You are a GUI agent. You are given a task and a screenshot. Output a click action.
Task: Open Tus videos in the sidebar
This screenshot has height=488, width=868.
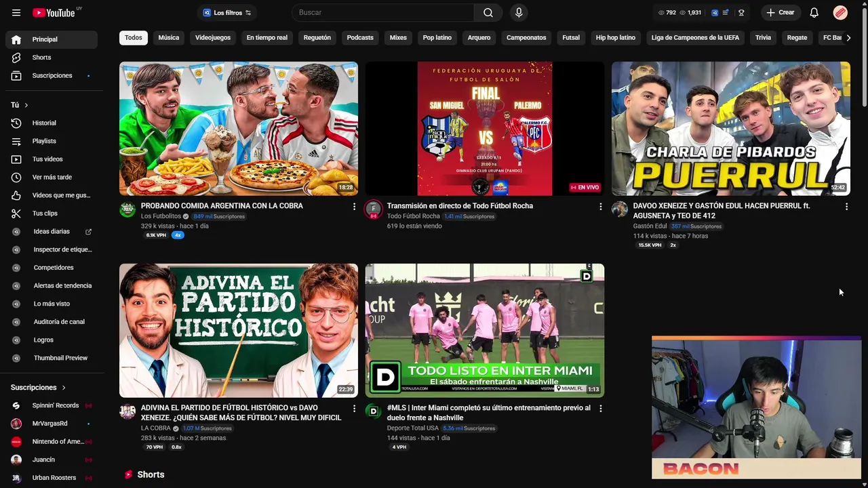coord(52,159)
